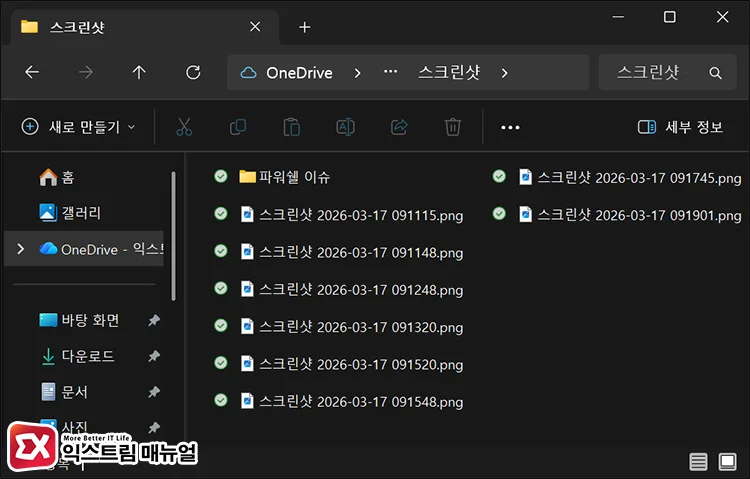This screenshot has width=750, height=479.
Task: Show hidden path segments via ellipsis
Action: tap(390, 72)
